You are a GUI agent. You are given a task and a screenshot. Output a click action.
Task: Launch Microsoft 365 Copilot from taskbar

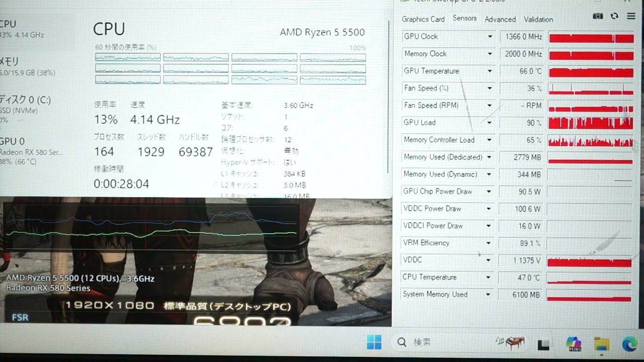(574, 343)
